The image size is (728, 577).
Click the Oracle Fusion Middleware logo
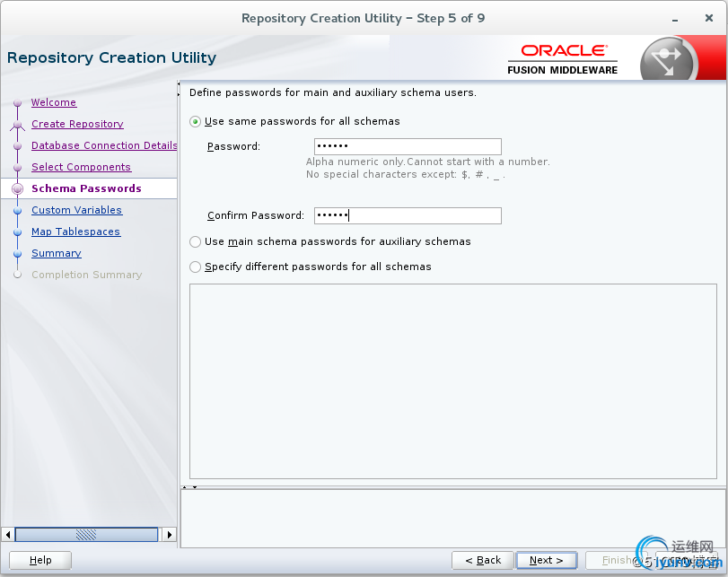[562, 59]
